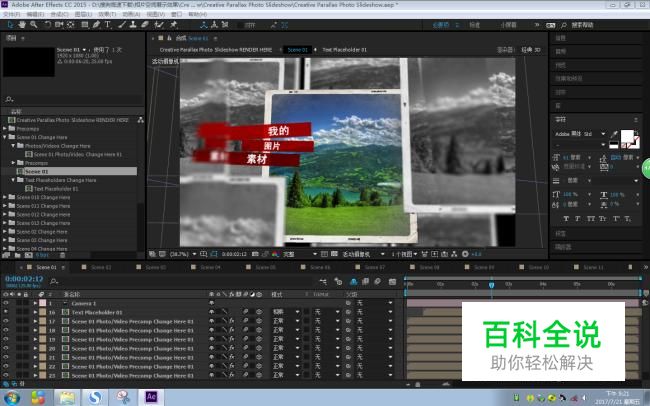Viewport: 650px width, 406px height.
Task: Click the take snapshot camera icon
Action: [255, 254]
